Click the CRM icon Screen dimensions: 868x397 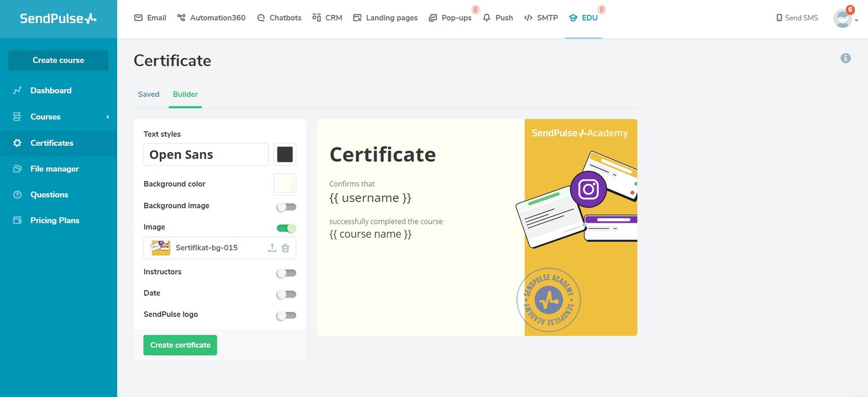point(316,17)
